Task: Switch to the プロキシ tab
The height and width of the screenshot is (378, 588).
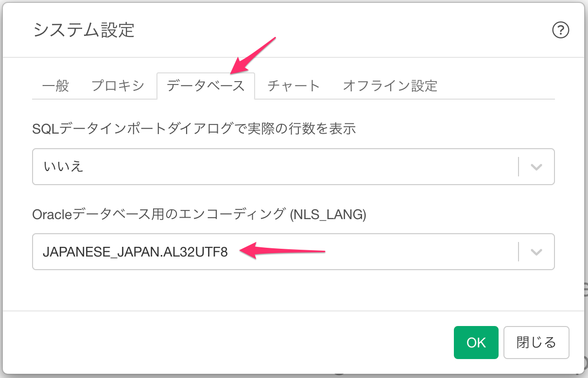Action: (x=118, y=86)
